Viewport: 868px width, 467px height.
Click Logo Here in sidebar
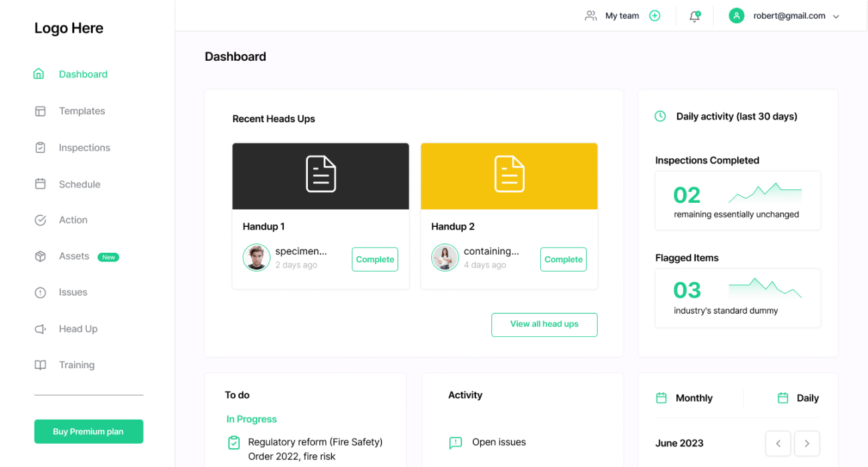click(x=69, y=28)
